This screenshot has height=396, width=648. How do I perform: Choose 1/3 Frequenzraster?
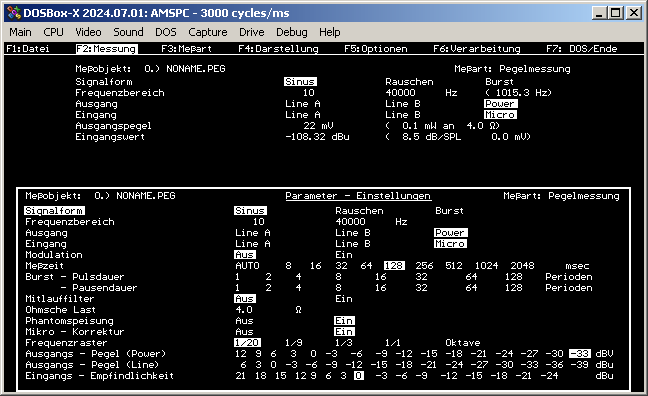(x=343, y=343)
